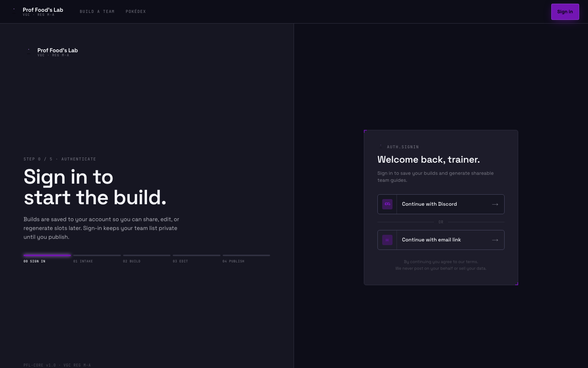Click the Discord icon in sign-in card

tap(387, 204)
